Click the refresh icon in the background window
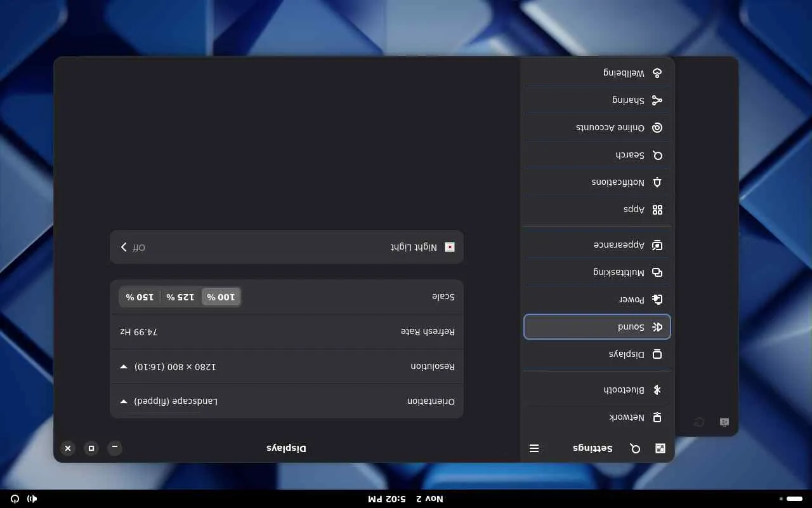Viewport: 812px width, 508px height. tap(699, 422)
